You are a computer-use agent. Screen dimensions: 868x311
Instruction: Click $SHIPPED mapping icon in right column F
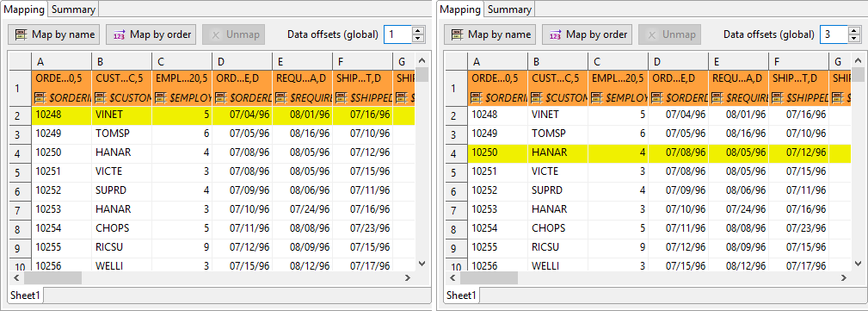(778, 98)
